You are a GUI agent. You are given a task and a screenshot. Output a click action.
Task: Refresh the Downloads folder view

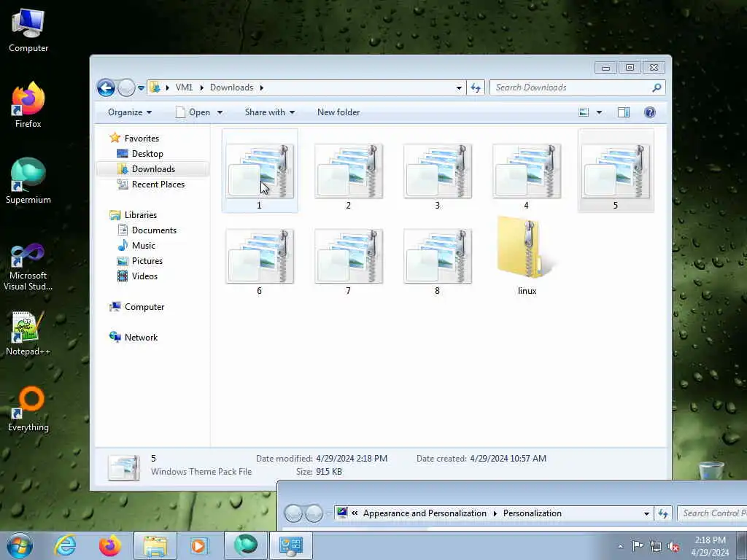tap(476, 87)
